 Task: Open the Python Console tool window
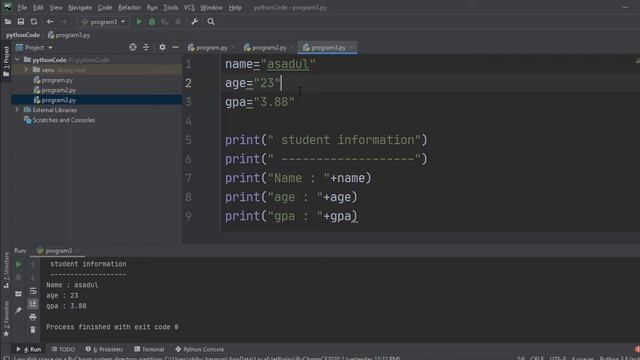[x=200, y=349]
